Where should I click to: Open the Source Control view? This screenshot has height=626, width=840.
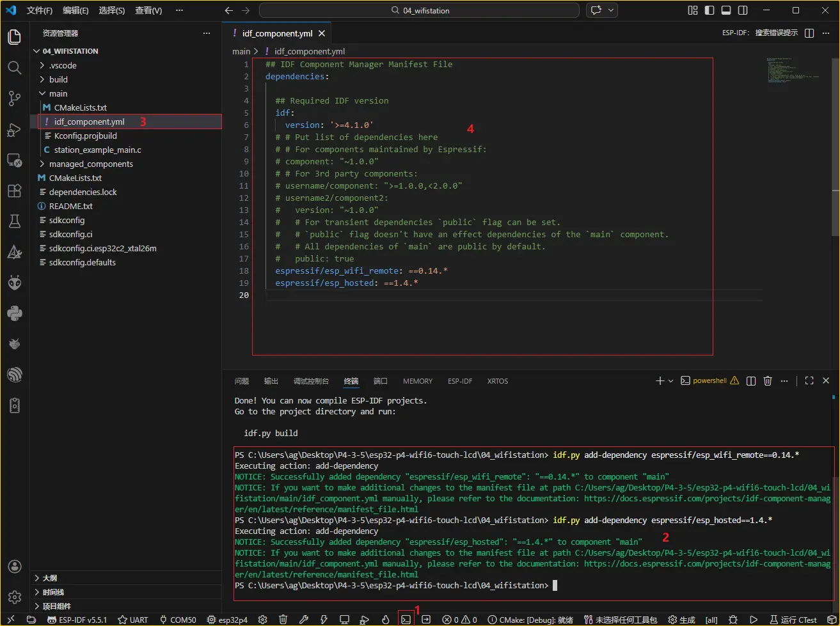coord(14,98)
